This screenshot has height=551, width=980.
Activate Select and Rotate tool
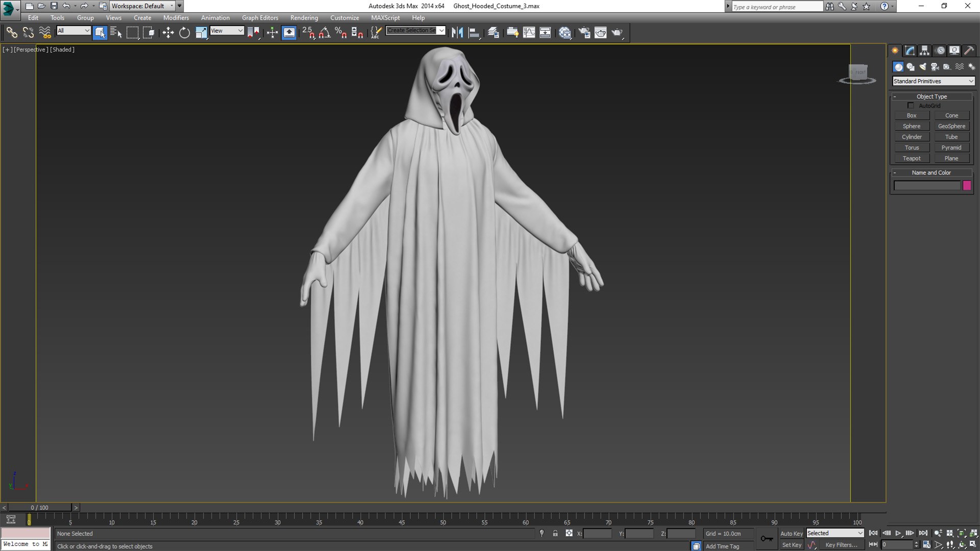pos(184,33)
